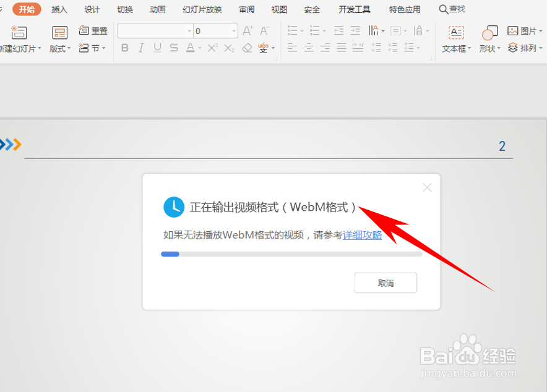Open the 开发工具 tab
547x392 pixels.
pos(355,9)
